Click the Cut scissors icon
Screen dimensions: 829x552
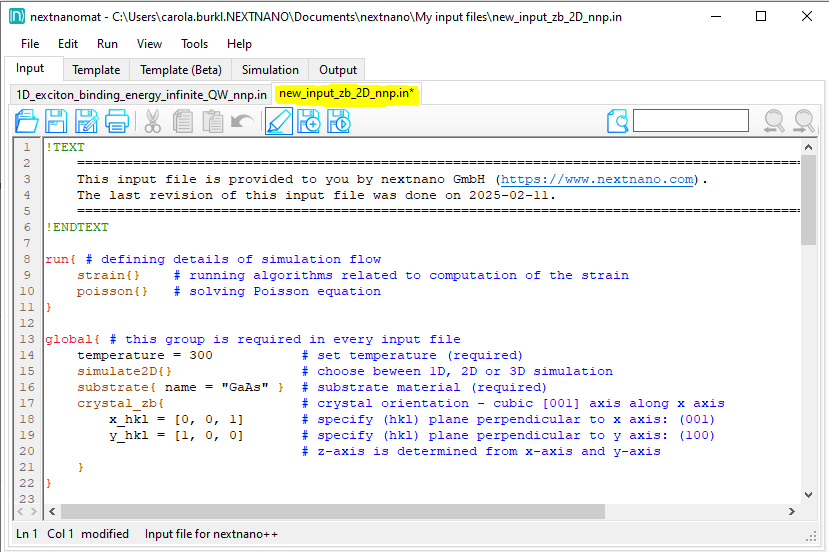pos(153,122)
